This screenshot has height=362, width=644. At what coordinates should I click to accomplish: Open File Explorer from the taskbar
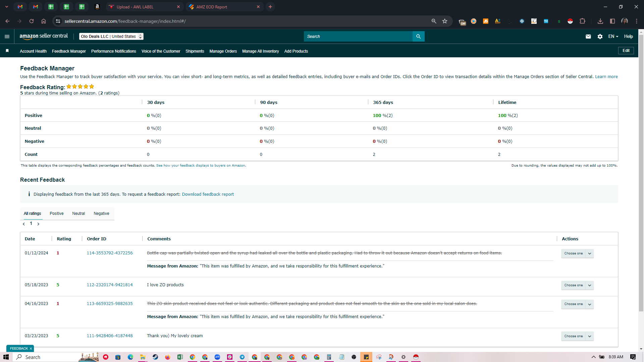(x=143, y=357)
